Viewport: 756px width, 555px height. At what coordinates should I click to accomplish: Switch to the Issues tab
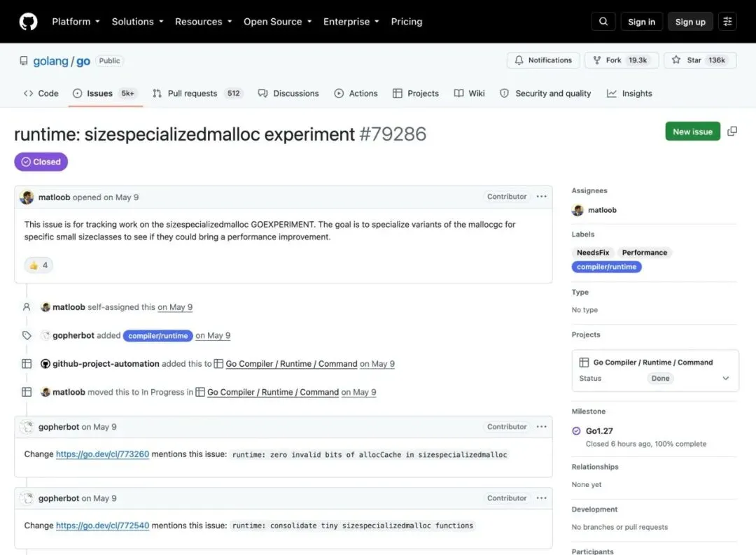[106, 94]
